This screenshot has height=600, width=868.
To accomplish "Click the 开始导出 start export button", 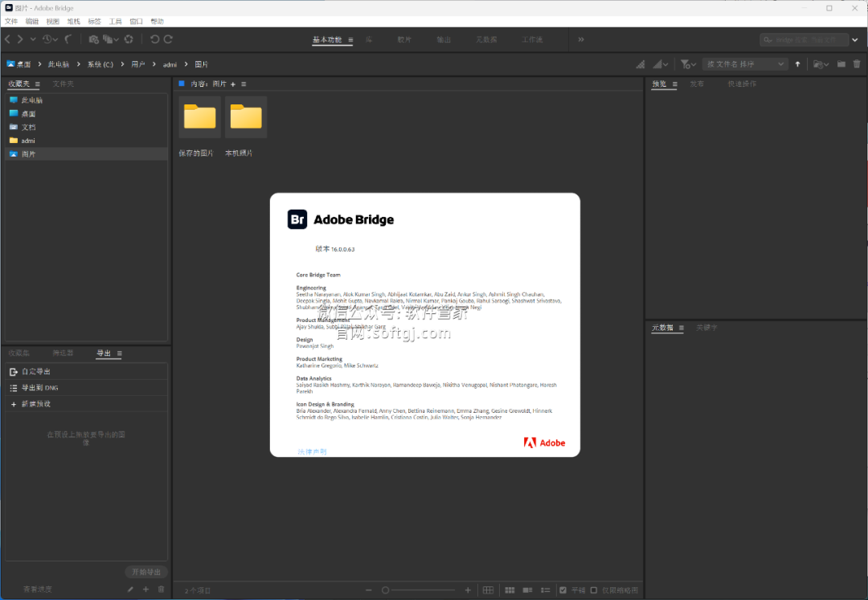I will (146, 572).
